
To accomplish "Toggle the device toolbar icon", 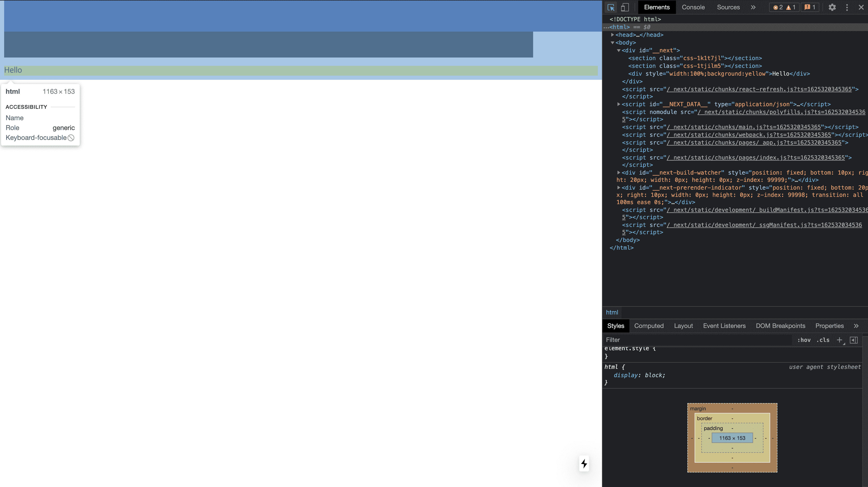I will pos(625,7).
